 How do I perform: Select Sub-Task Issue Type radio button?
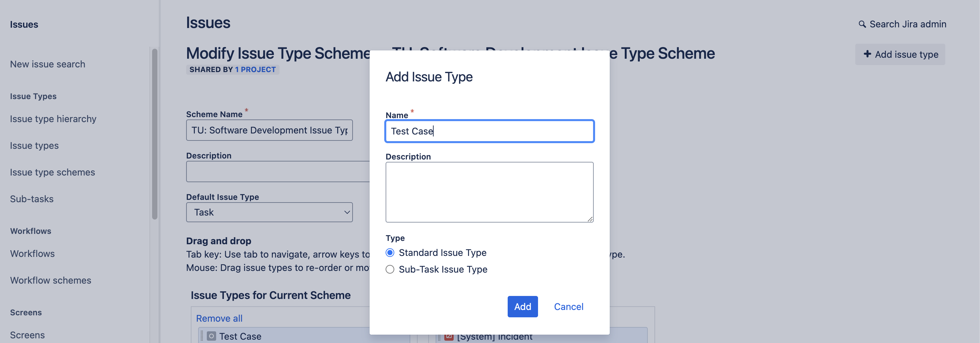coord(390,269)
